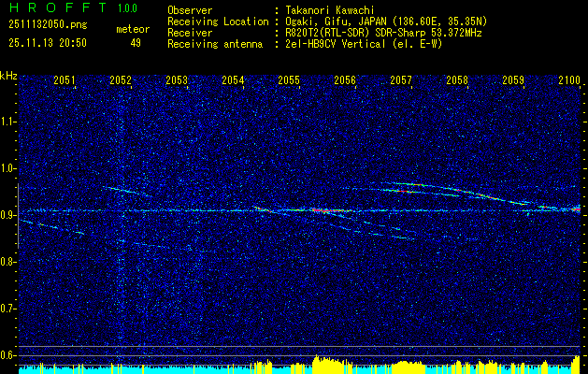Click the 0.9 kHz frequency label
Viewport: 588px width, 374px height.
(9, 215)
